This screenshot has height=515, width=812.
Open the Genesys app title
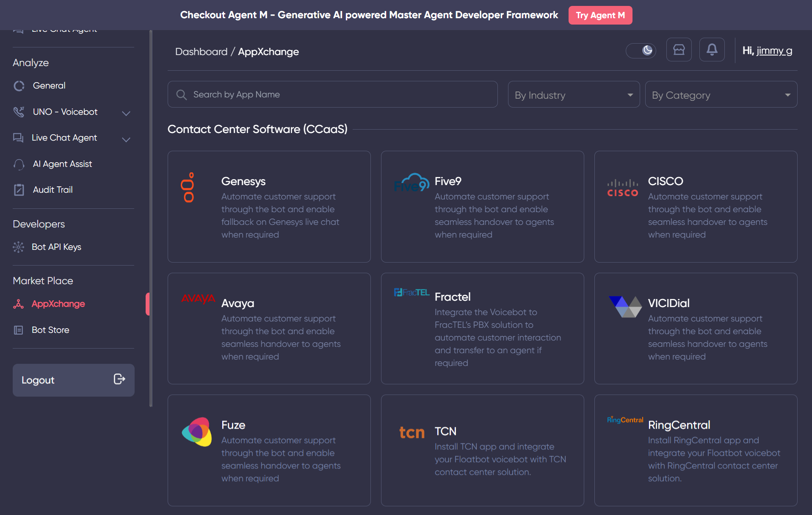coord(243,181)
